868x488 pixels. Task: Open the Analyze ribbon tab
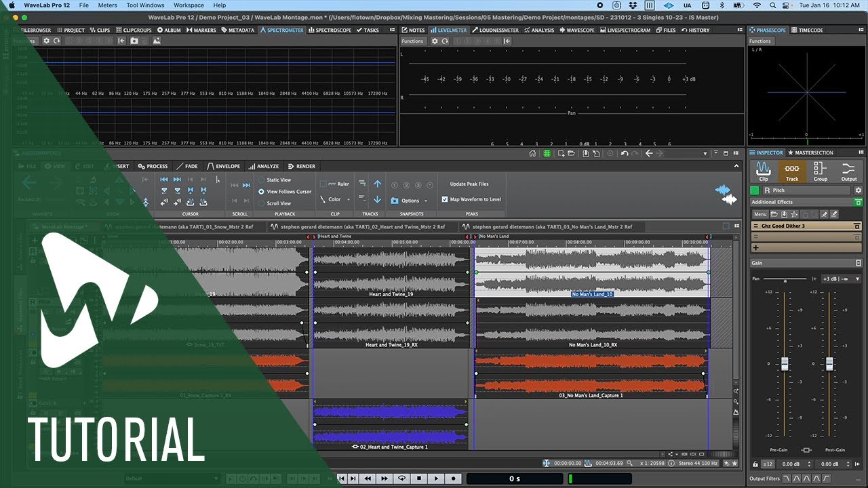pyautogui.click(x=263, y=166)
